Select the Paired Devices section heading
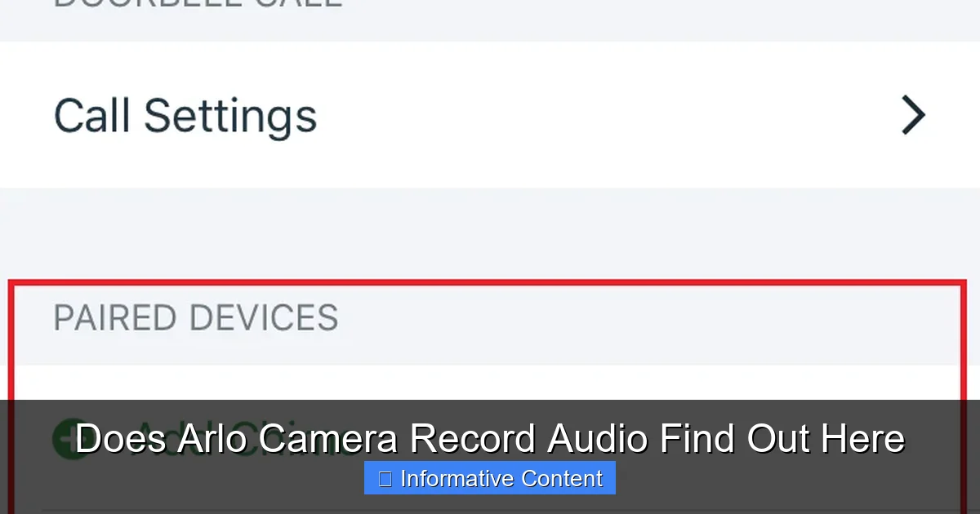This screenshot has width=980, height=514. point(196,318)
